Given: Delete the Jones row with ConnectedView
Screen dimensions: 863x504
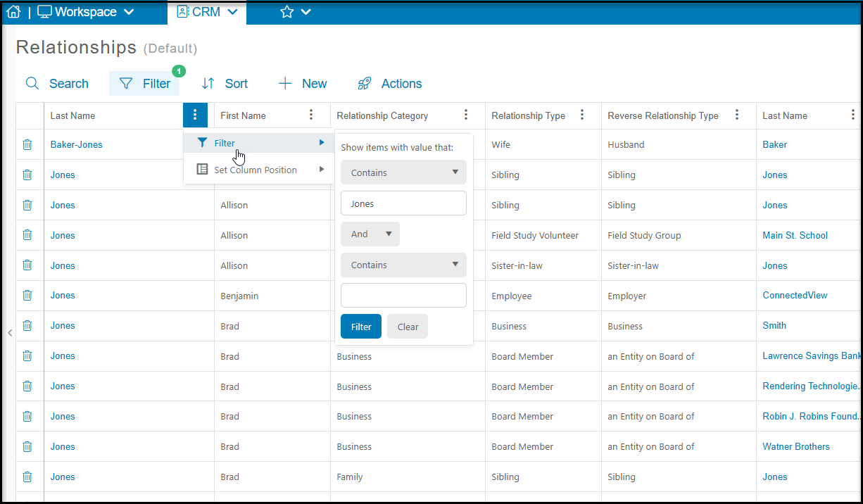Looking at the screenshot, I should (x=27, y=296).
